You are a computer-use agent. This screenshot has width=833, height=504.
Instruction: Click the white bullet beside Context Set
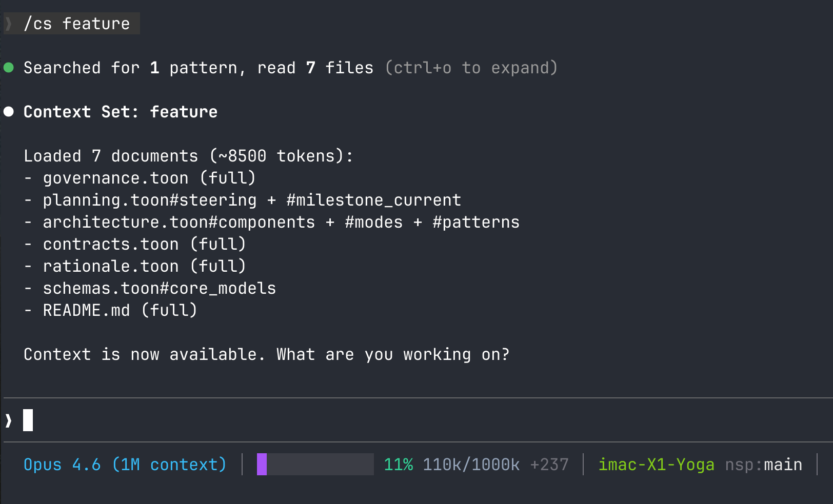click(x=9, y=112)
